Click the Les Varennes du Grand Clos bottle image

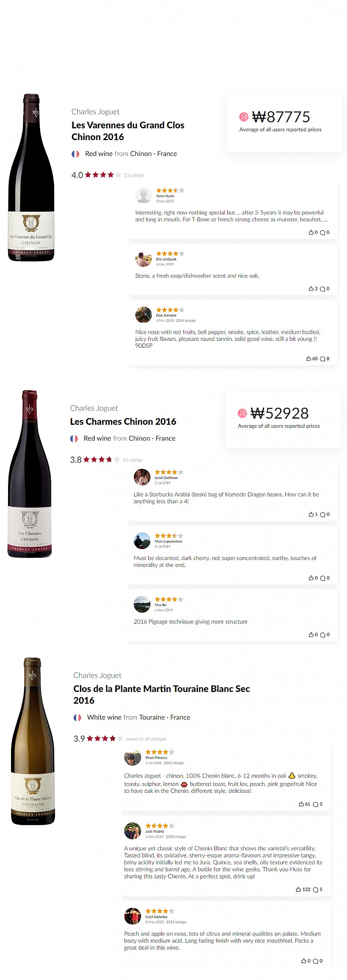click(x=31, y=177)
